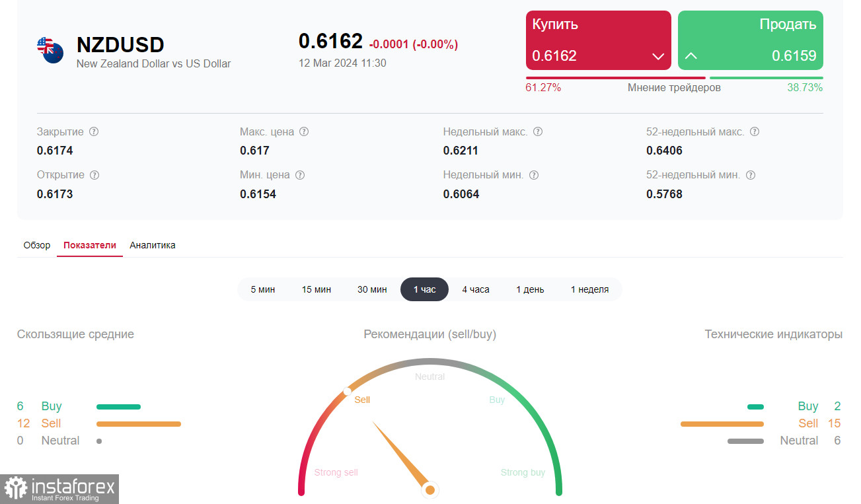Viewport: 861px width, 504px height.
Task: Click the moving averages Buy green bar
Action: click(x=119, y=407)
